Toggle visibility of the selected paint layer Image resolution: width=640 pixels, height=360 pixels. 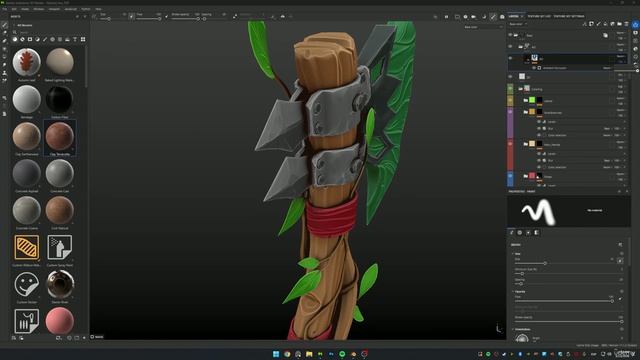pos(510,58)
